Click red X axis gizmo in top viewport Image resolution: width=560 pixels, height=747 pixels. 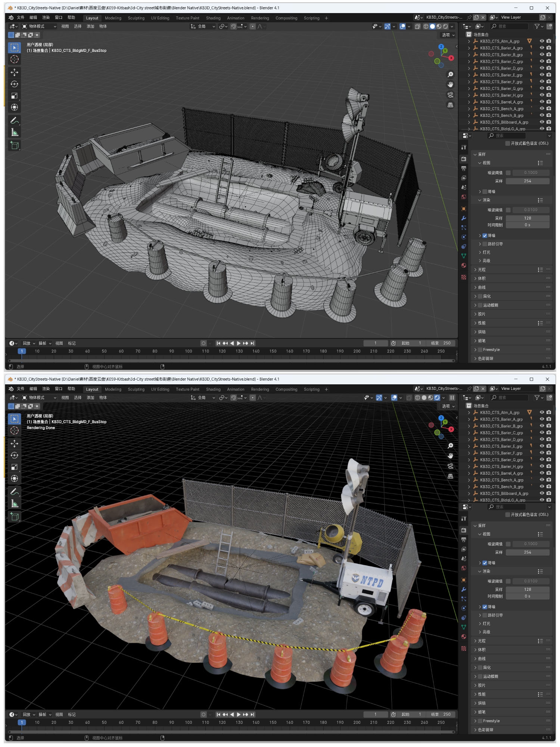click(451, 58)
